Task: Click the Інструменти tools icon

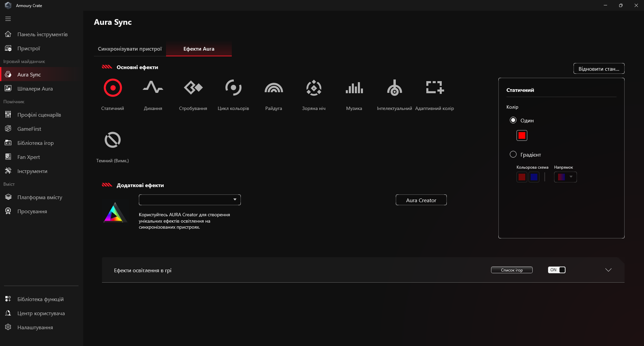Action: 8,171
